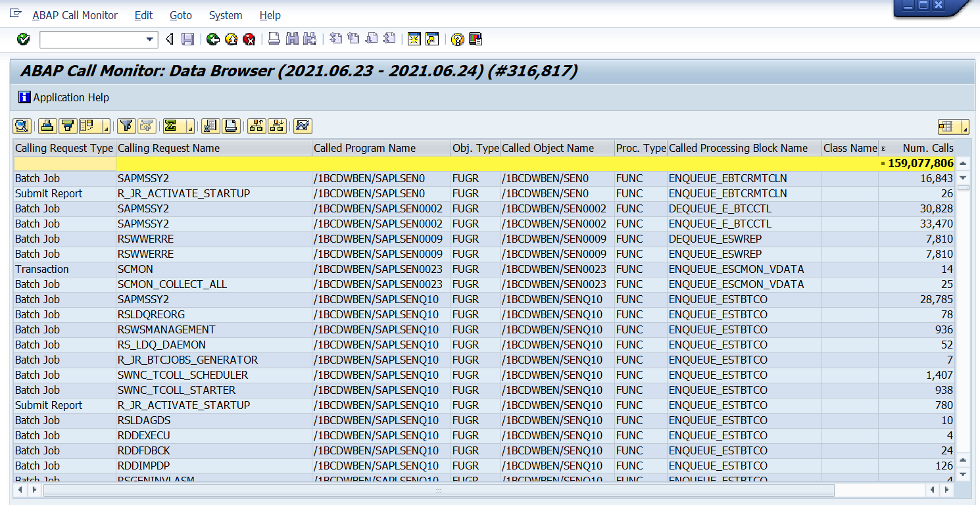This screenshot has width=980, height=505.
Task: Export the list to a spreadsheet
Action: (x=210, y=126)
